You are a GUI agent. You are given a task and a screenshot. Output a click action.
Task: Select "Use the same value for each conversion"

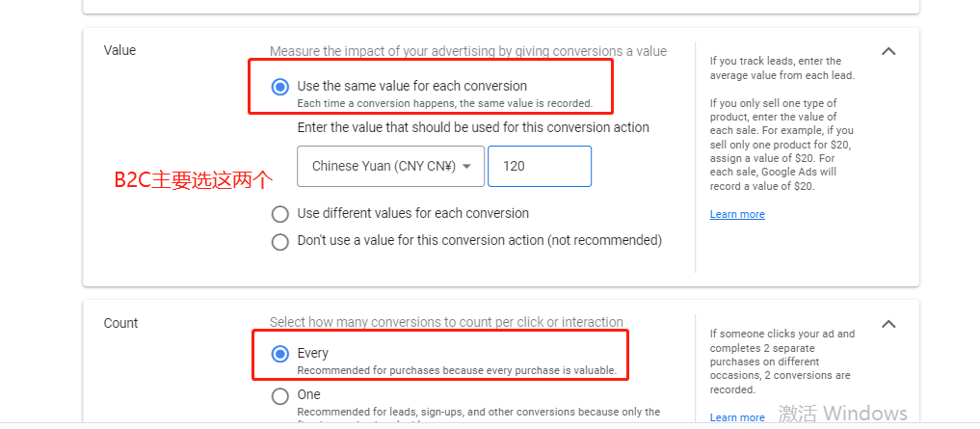pos(280,87)
